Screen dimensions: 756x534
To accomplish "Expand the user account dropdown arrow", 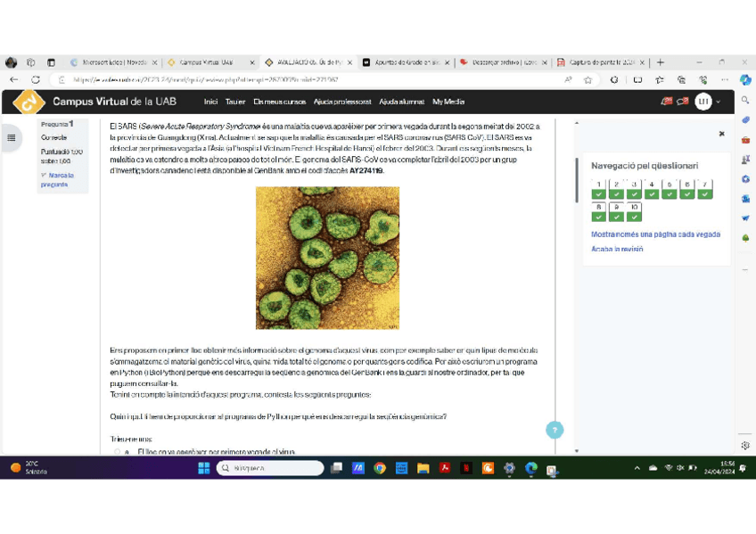I will click(x=719, y=102).
